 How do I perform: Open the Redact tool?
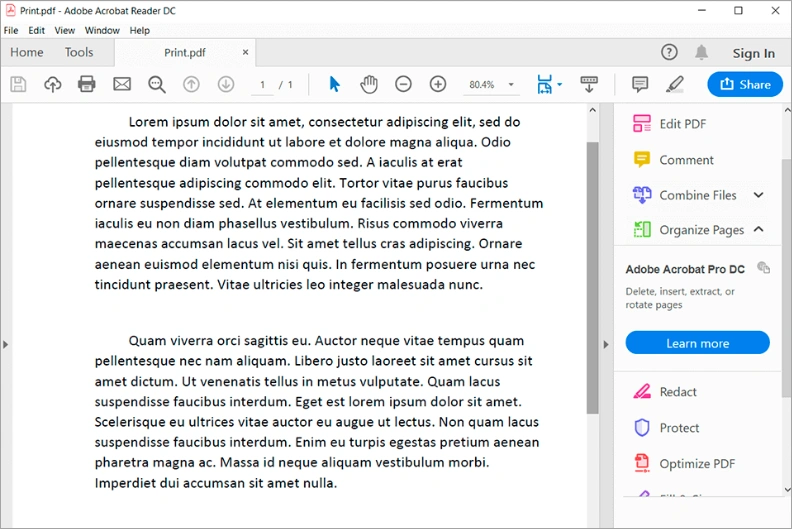click(x=665, y=392)
